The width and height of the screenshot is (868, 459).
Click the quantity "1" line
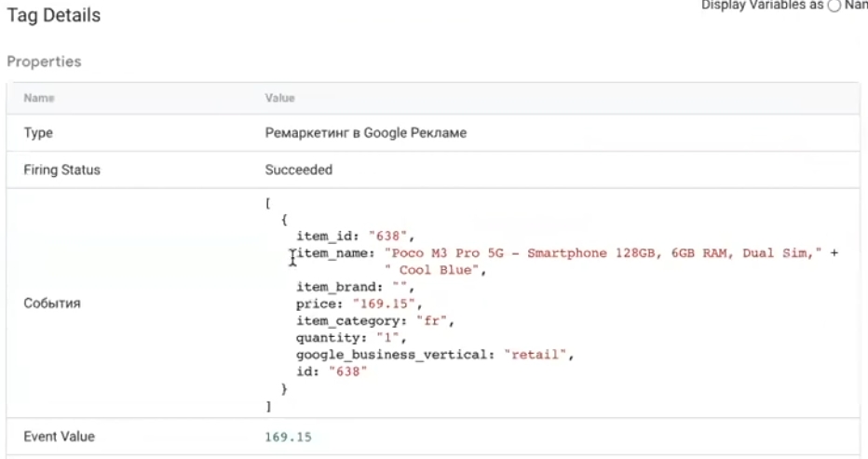pyautogui.click(x=351, y=338)
